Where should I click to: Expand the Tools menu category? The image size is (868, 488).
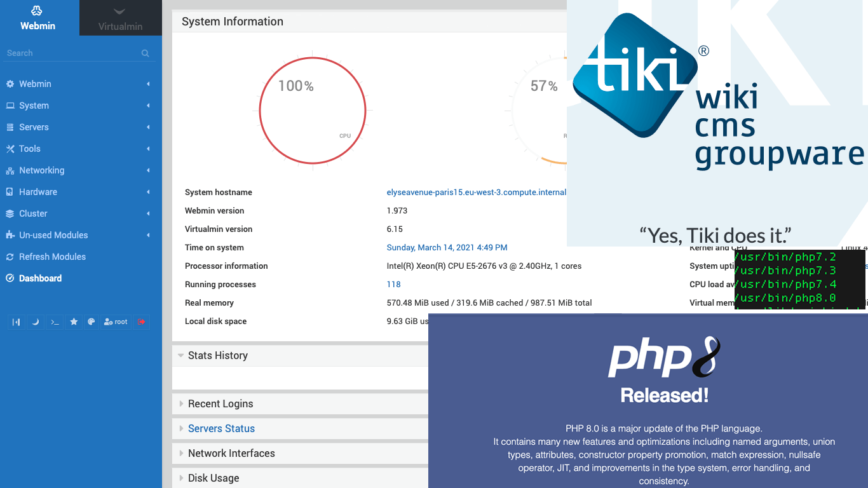tap(81, 149)
